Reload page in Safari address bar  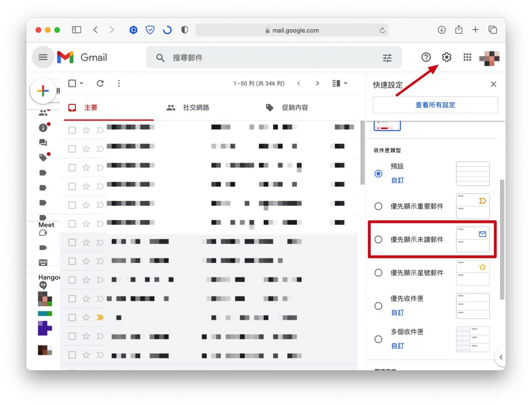382,30
